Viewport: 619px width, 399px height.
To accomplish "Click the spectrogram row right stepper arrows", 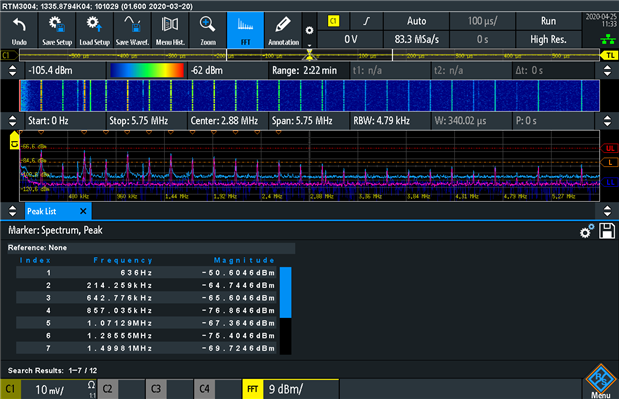I will pos(607,71).
